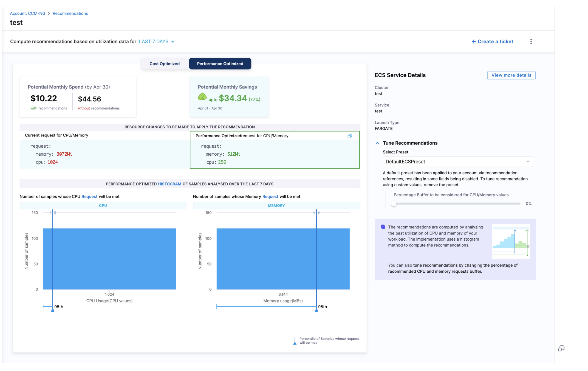Open the help chat widget icon

(x=561, y=348)
